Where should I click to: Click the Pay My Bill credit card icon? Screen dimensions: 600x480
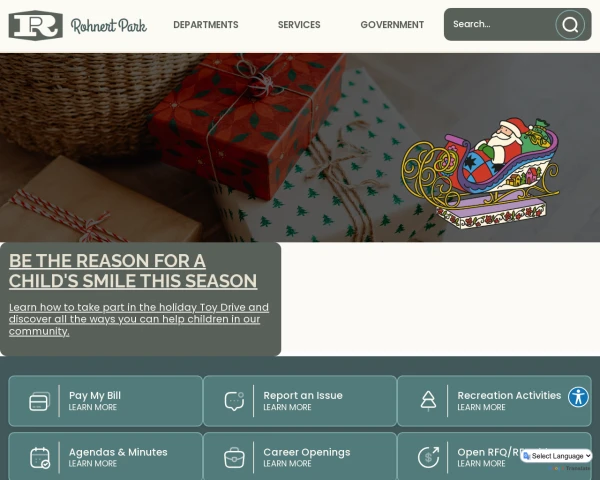(x=40, y=402)
